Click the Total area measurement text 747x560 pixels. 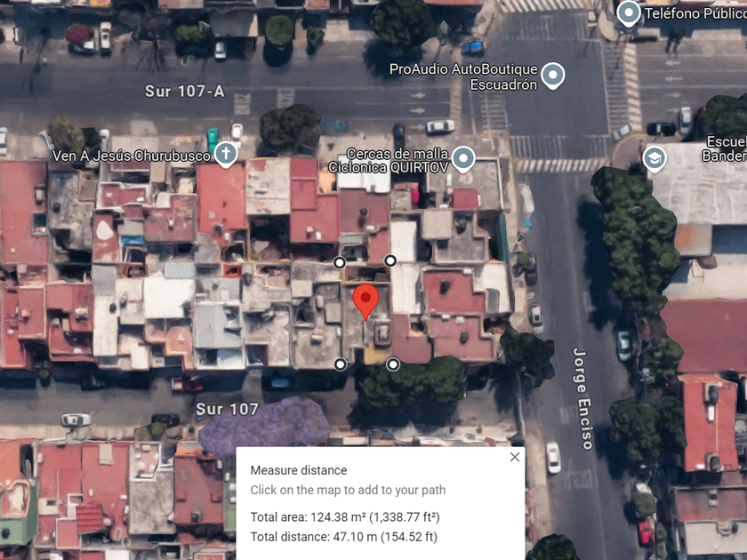tap(345, 517)
